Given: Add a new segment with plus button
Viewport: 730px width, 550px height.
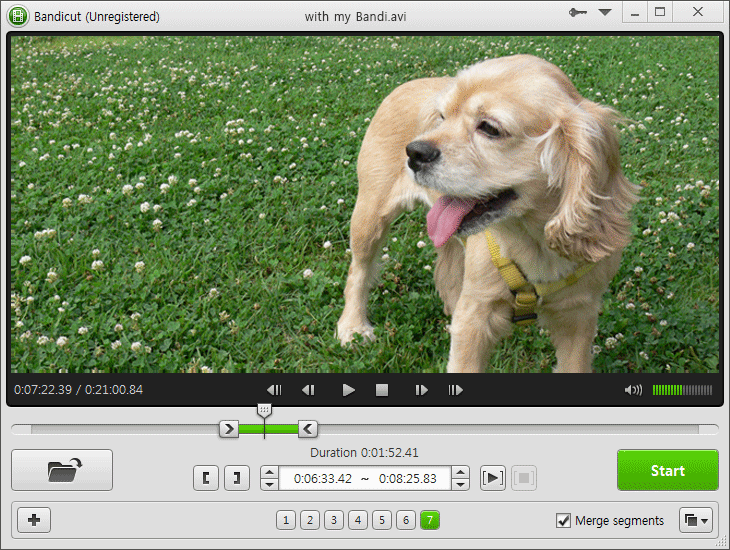Looking at the screenshot, I should point(34,520).
